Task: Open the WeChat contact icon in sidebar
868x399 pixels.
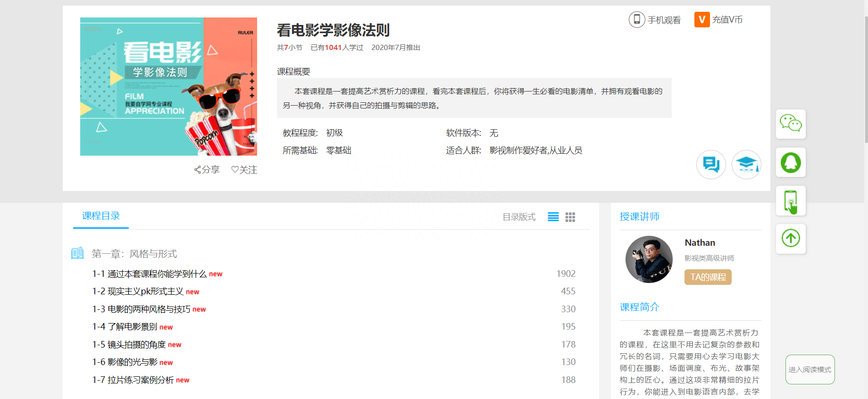Action: (791, 124)
